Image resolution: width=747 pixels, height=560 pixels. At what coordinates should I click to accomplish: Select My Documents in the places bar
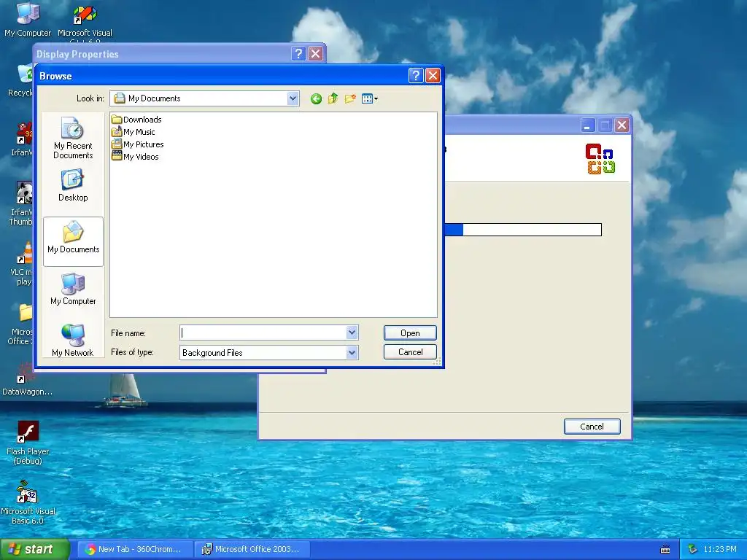(x=74, y=241)
